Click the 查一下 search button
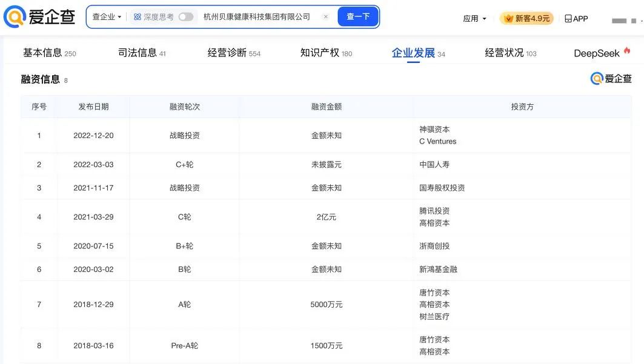Image resolution: width=644 pixels, height=364 pixels. (x=357, y=16)
